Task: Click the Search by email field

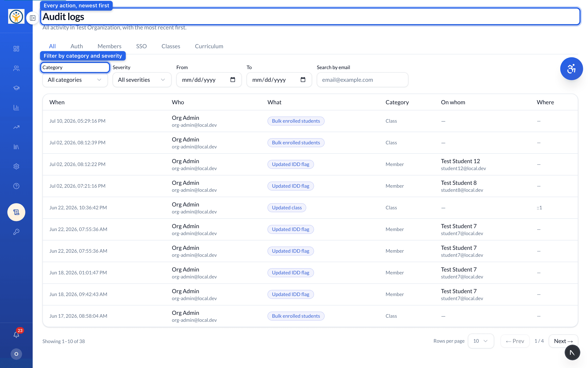Action: coord(362,80)
